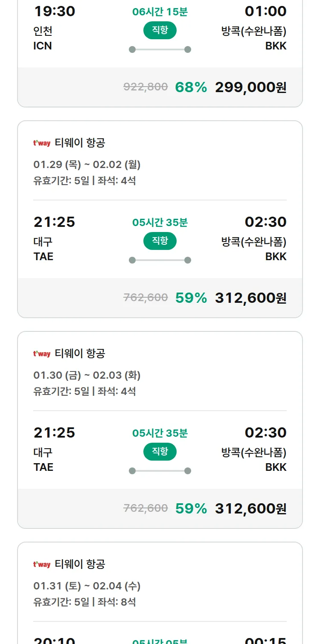Click the 59% discount on the 01.29 flight

(191, 298)
